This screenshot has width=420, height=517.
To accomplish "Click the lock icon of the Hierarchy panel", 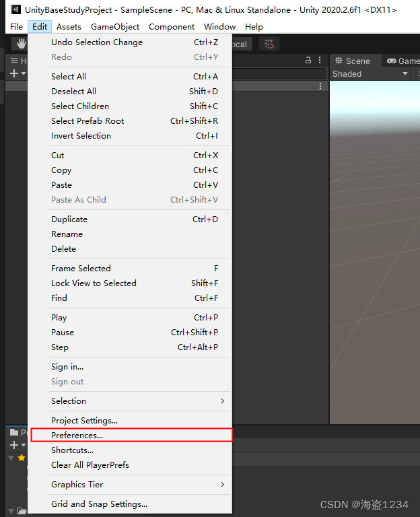I will [308, 60].
